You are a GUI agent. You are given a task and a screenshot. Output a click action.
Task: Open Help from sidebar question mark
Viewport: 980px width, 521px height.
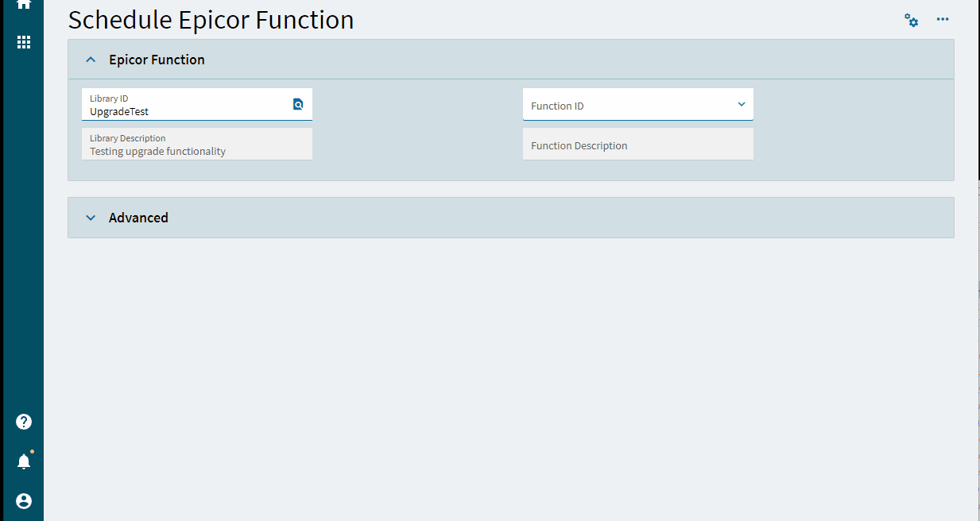point(24,422)
